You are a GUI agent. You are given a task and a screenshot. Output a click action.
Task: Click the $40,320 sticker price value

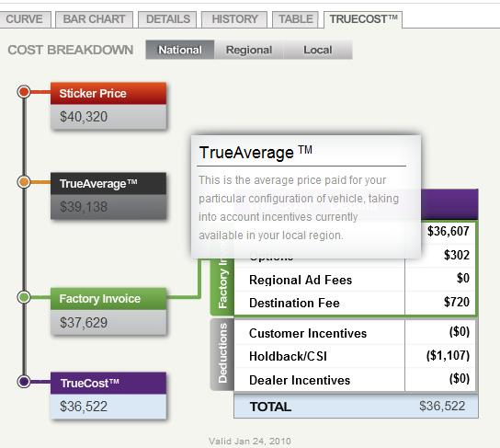[x=84, y=117]
